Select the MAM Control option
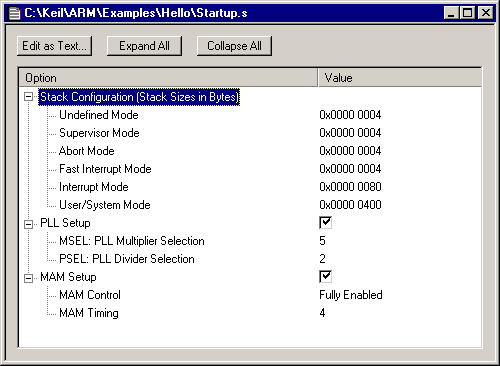Viewport: 500px width, 366px height. 90,295
